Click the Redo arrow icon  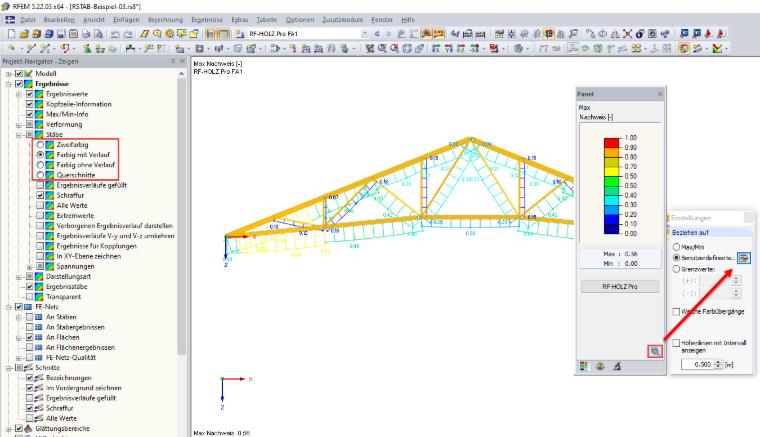(x=128, y=34)
